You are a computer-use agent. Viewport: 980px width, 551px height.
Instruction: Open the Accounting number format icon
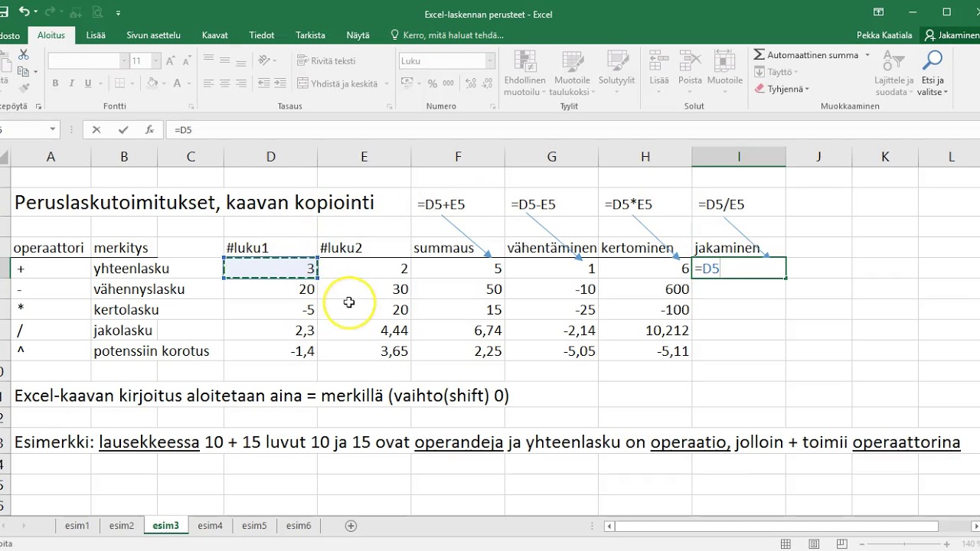coord(408,83)
